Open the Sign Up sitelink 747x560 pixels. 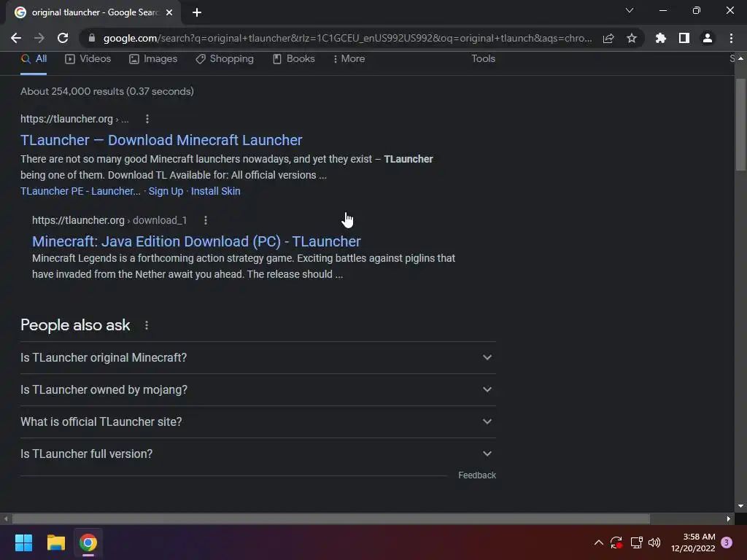(x=166, y=191)
